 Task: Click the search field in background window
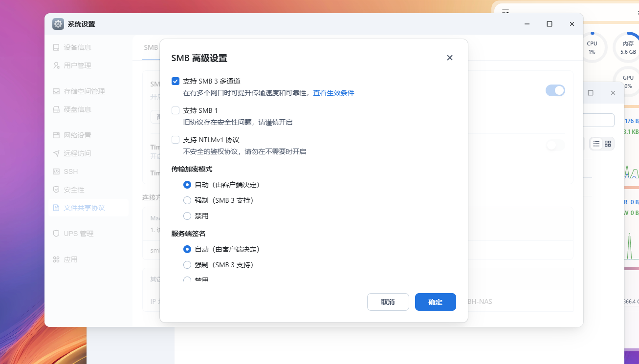pos(599,120)
